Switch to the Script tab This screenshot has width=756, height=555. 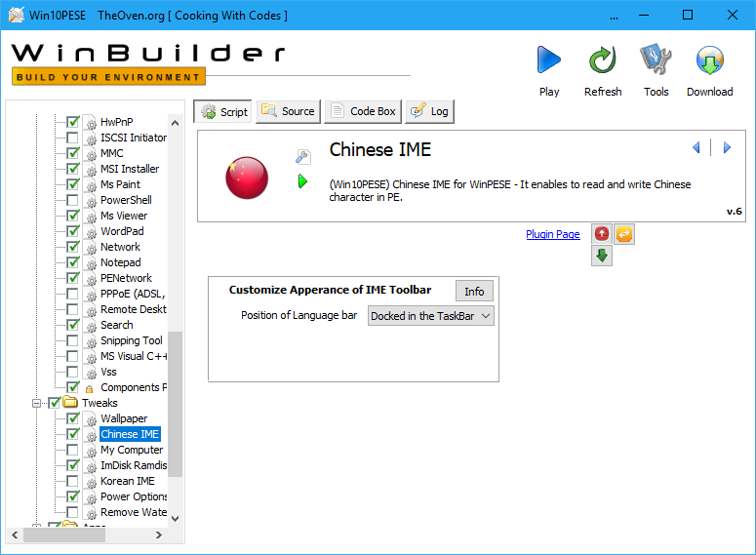pos(223,112)
